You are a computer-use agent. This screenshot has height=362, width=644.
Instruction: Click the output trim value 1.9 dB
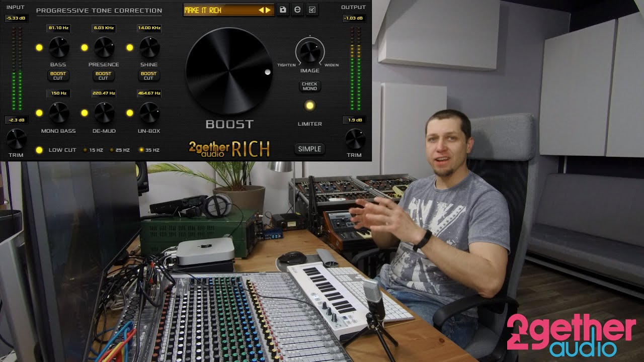pos(354,120)
